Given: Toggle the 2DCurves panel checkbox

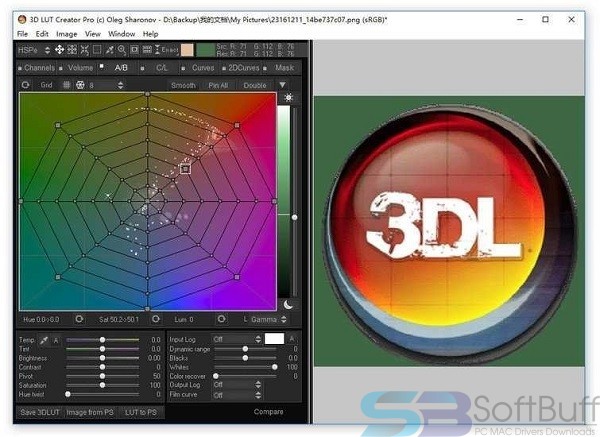Looking at the screenshot, I should pos(224,68).
